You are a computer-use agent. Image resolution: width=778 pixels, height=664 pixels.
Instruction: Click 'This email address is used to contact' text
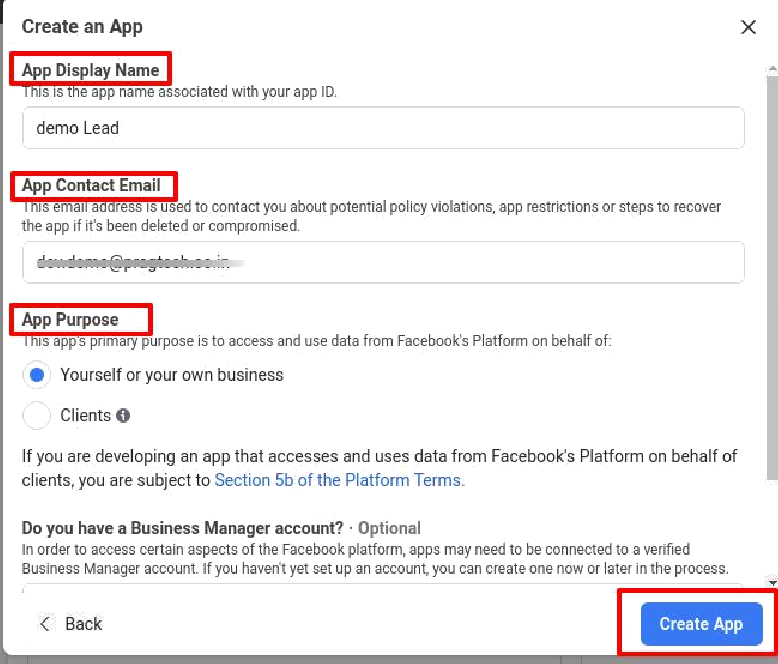click(x=371, y=216)
